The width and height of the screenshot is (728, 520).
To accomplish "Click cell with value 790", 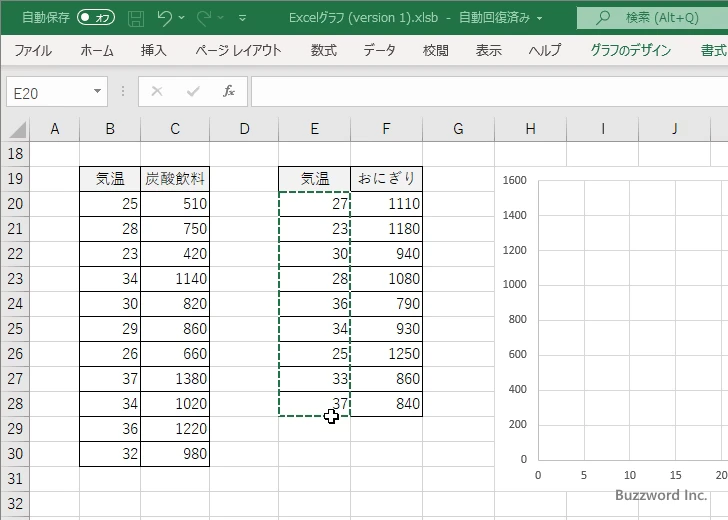I will click(x=386, y=304).
